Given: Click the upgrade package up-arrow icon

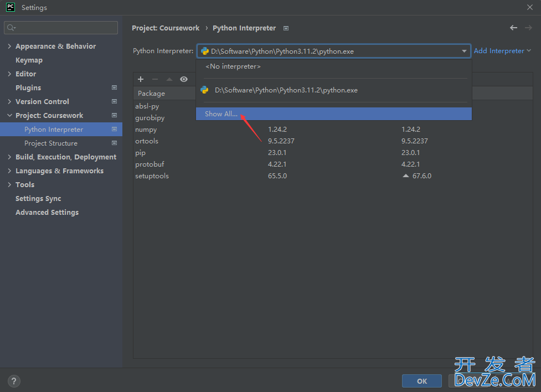Looking at the screenshot, I should point(169,79).
